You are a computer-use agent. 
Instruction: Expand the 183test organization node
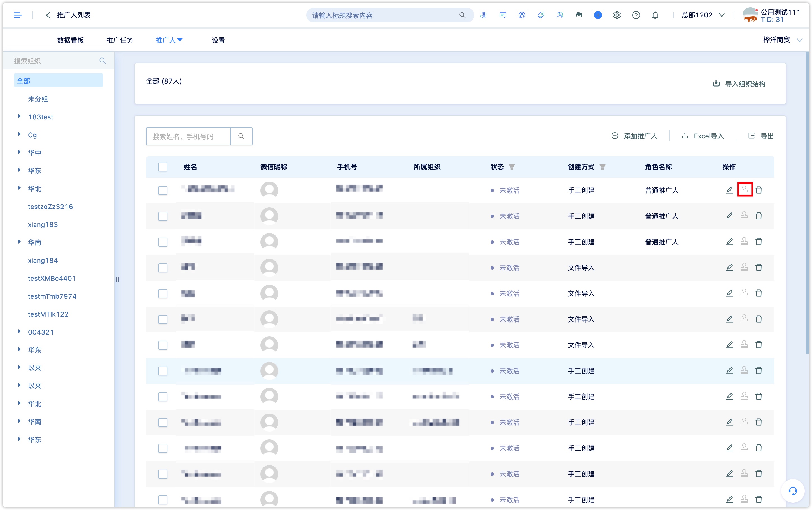20,116
